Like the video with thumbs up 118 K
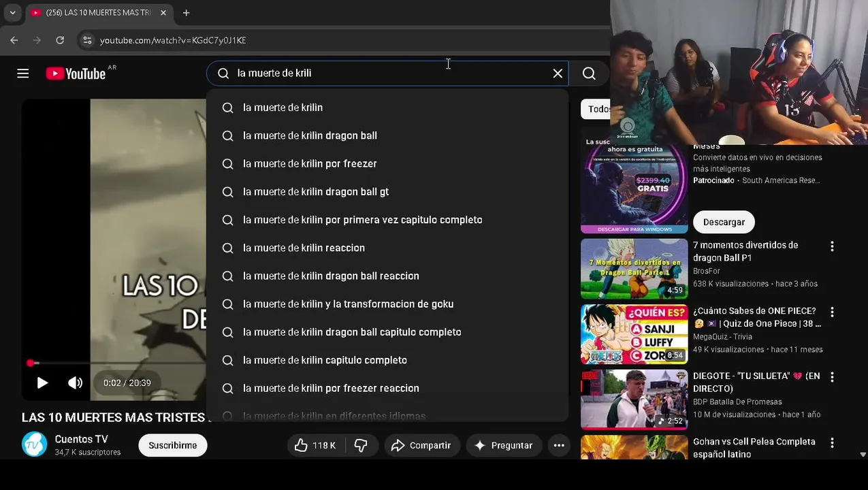Image resolution: width=868 pixels, height=490 pixels. [315, 445]
